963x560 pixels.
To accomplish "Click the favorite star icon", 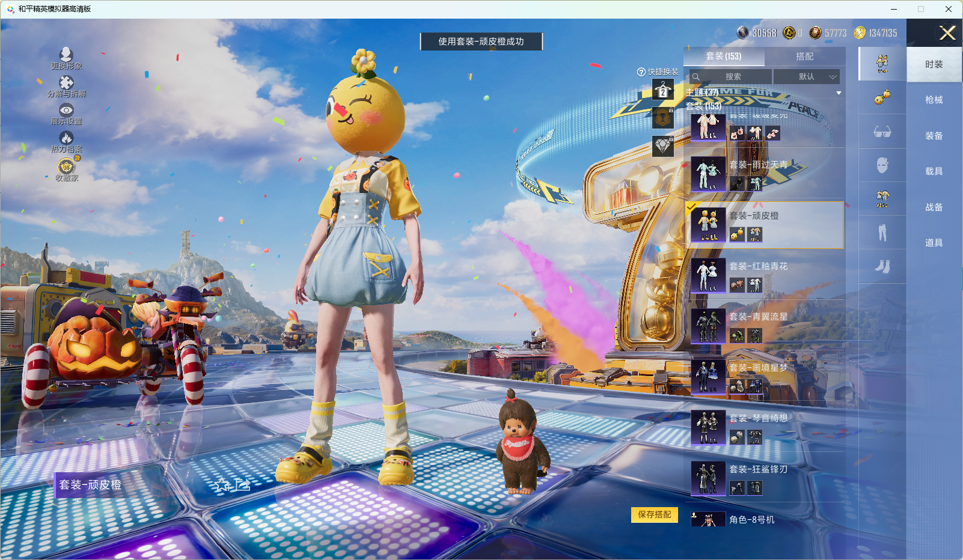I will [222, 485].
